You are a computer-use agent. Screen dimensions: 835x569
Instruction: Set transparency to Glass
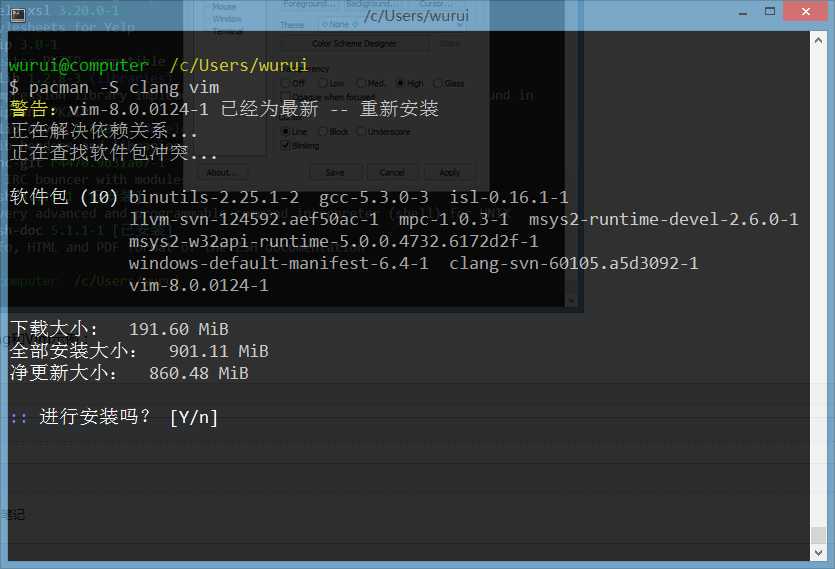(449, 83)
